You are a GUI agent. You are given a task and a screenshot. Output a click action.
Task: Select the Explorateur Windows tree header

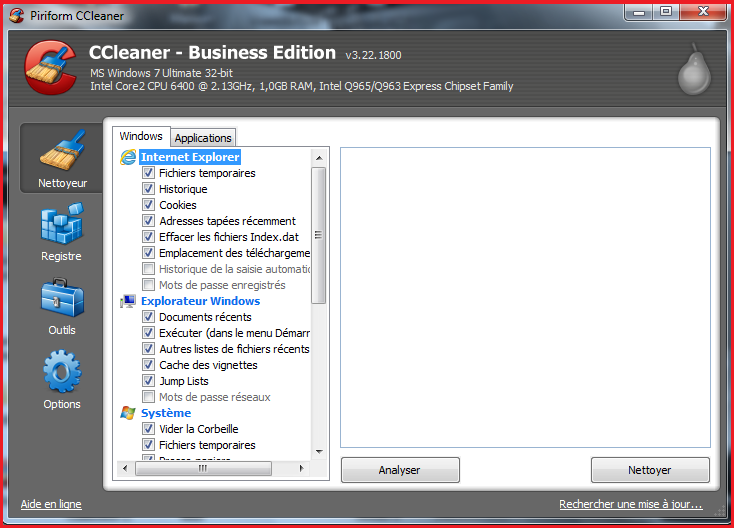click(200, 301)
